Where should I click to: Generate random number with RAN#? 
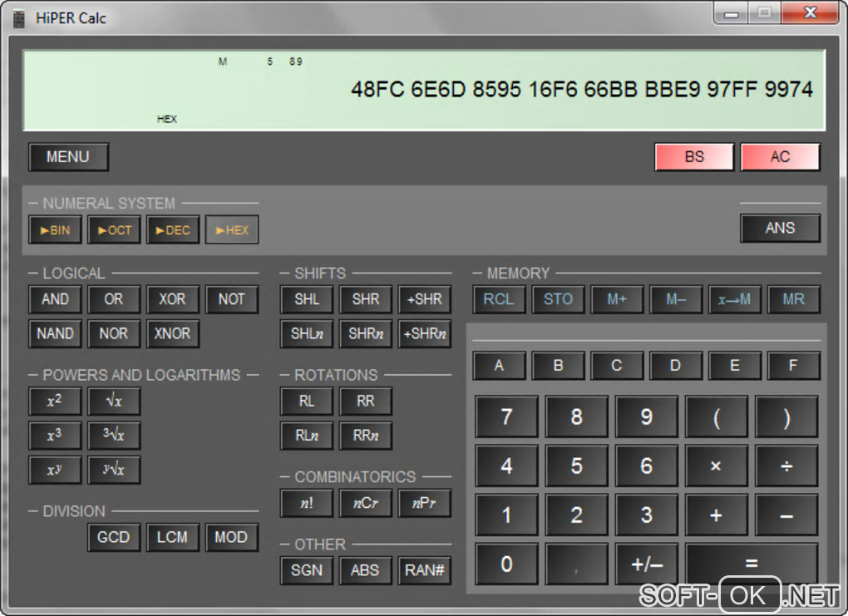click(425, 570)
